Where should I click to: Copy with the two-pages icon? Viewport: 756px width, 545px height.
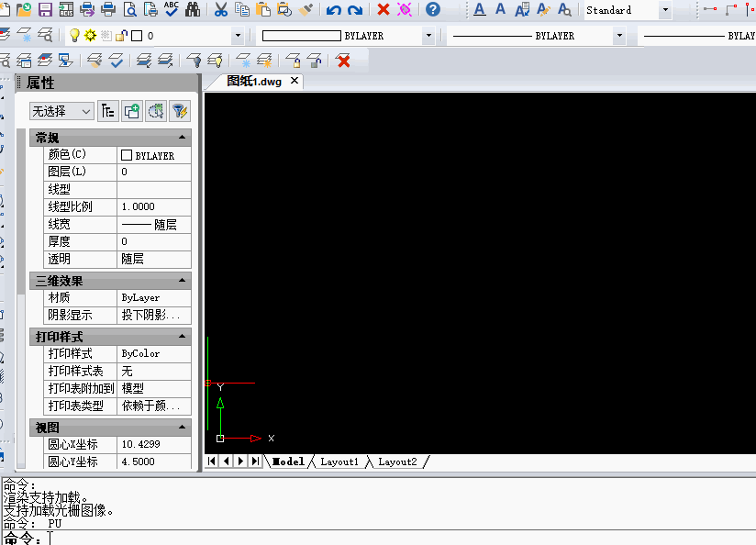(242, 9)
